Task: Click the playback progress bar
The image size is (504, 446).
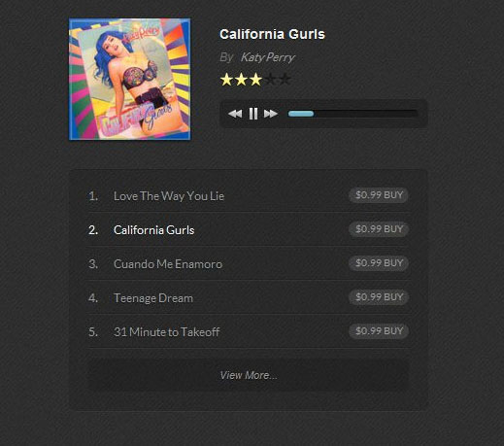Action: pyautogui.click(x=353, y=114)
